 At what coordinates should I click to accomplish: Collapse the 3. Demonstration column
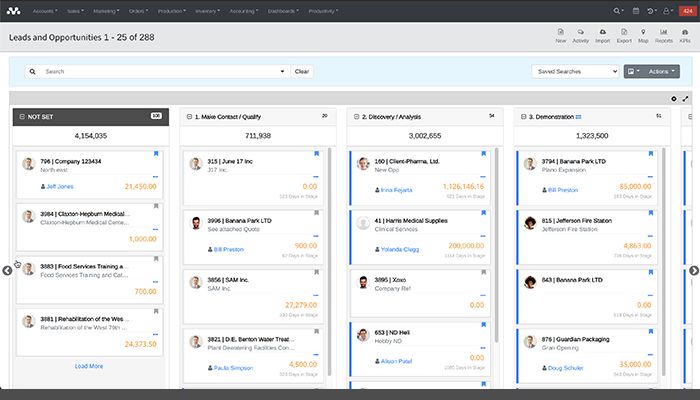[523, 117]
